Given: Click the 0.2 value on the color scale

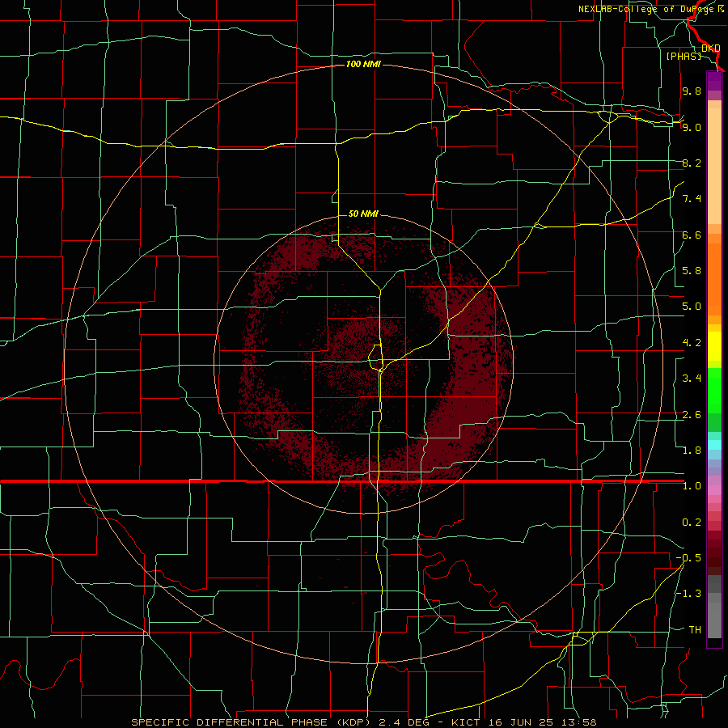Looking at the screenshot, I should pos(692,523).
